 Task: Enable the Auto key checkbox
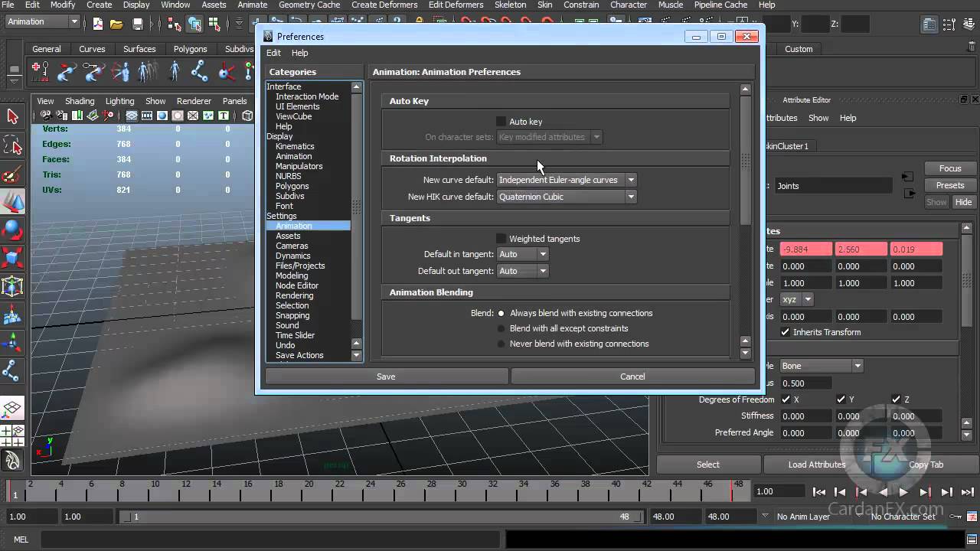pyautogui.click(x=501, y=121)
